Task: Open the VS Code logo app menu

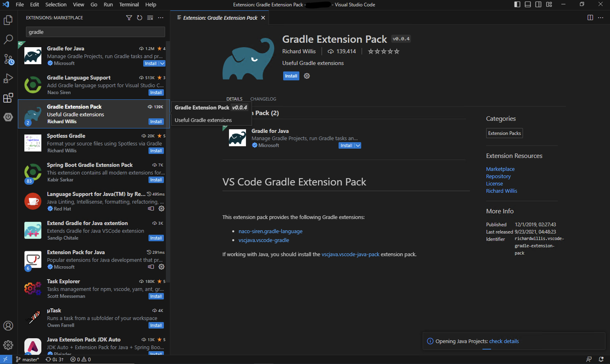Action: [x=6, y=4]
